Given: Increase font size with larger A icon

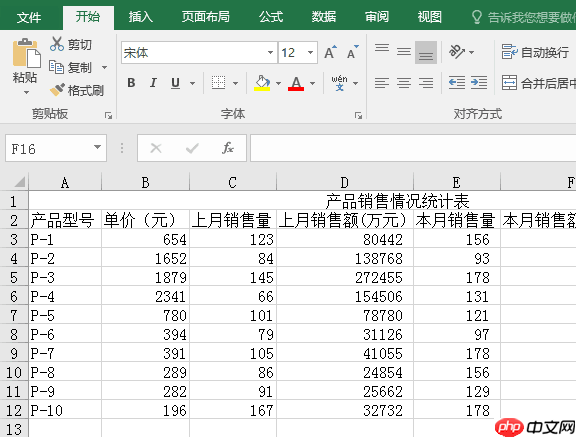Looking at the screenshot, I should pyautogui.click(x=330, y=53).
